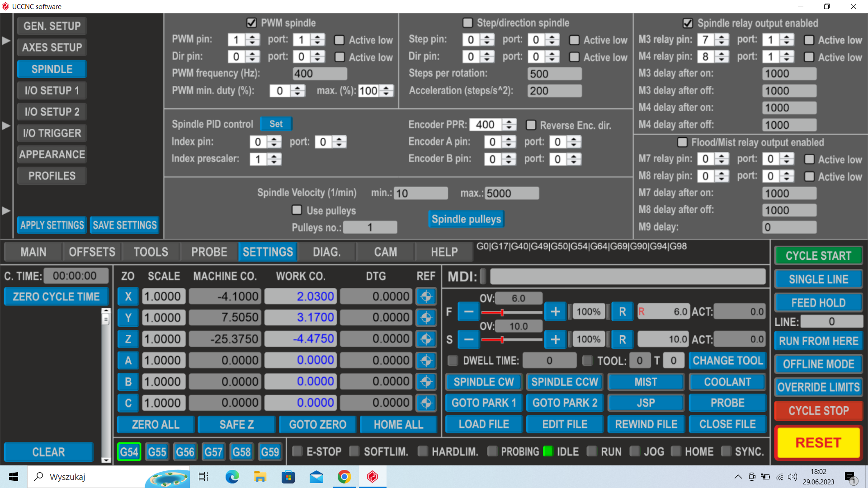
Task: Click the Spindle pulleys button
Action: [x=466, y=219]
